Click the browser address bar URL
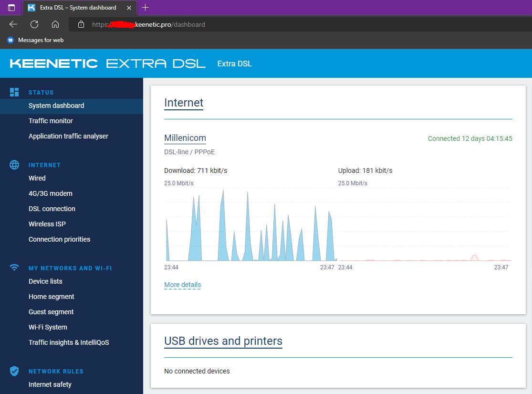The width and height of the screenshot is (532, 394). click(x=148, y=24)
